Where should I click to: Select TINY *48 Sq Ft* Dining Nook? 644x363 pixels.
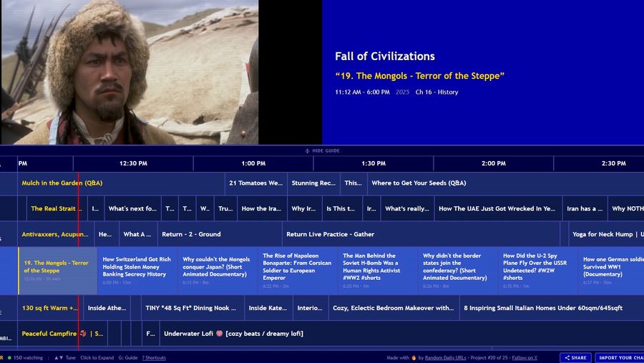click(192, 308)
